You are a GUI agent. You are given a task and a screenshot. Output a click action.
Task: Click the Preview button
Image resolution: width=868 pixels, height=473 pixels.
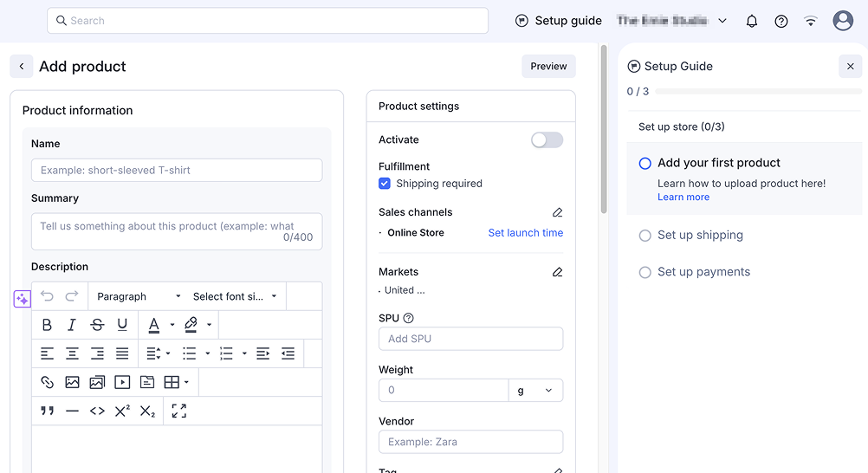click(x=548, y=67)
